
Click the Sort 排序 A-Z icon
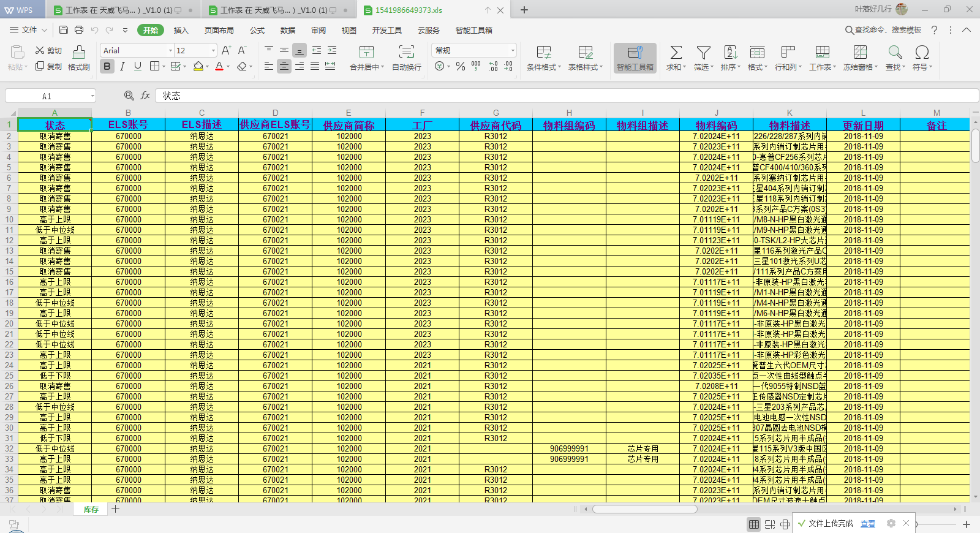(x=730, y=52)
